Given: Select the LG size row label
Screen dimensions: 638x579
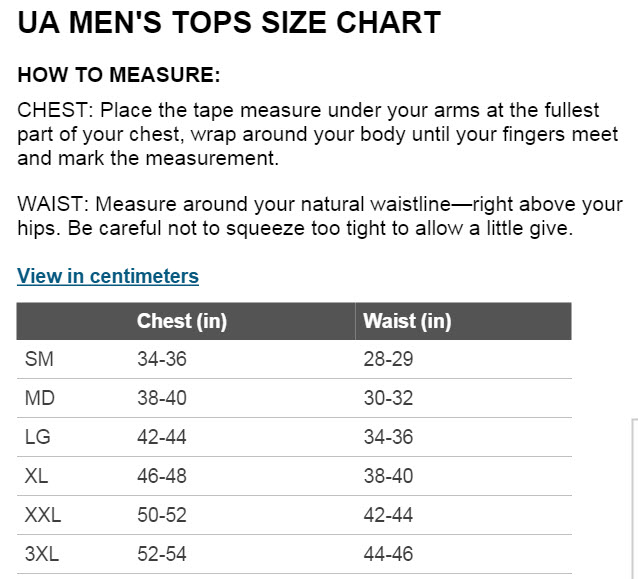Looking at the screenshot, I should click(38, 437).
